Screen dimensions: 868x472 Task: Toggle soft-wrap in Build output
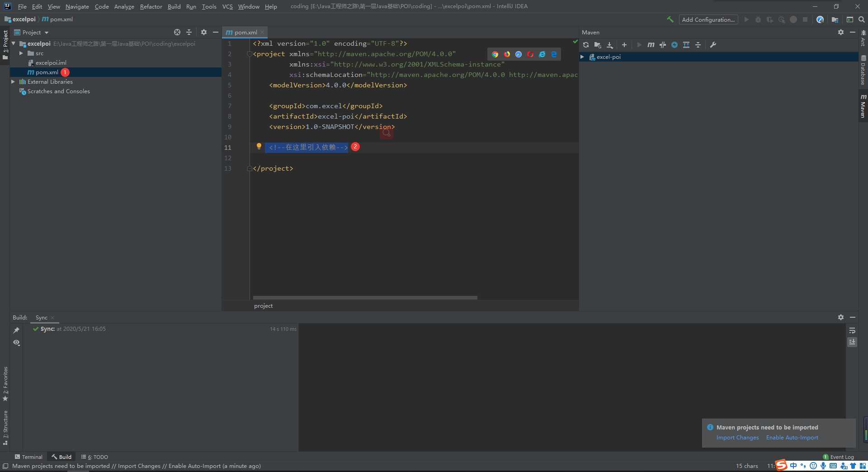(852, 331)
